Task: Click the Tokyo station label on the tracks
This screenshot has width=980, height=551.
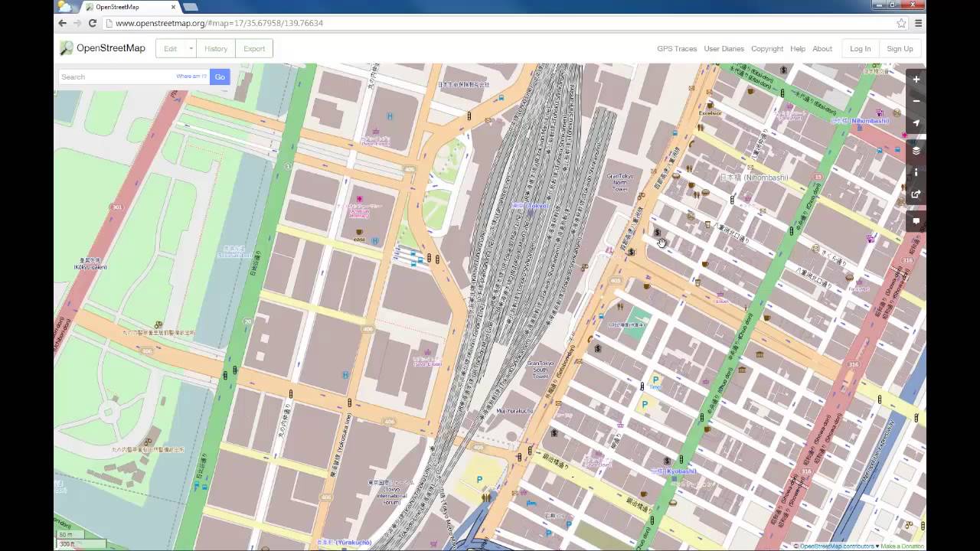Action: 530,205
